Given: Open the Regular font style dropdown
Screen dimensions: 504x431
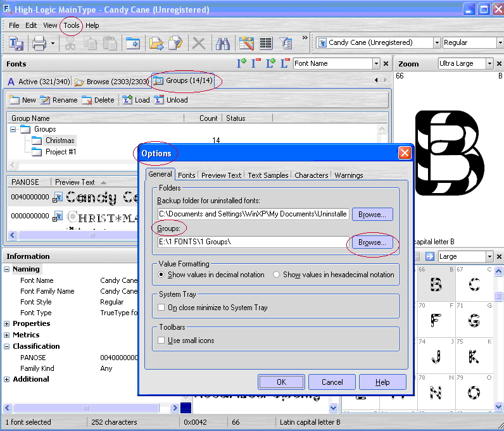Looking at the screenshot, I should click(x=500, y=42).
